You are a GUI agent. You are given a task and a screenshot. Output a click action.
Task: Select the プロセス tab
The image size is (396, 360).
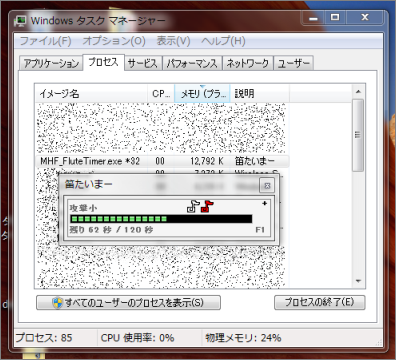pyautogui.click(x=103, y=62)
